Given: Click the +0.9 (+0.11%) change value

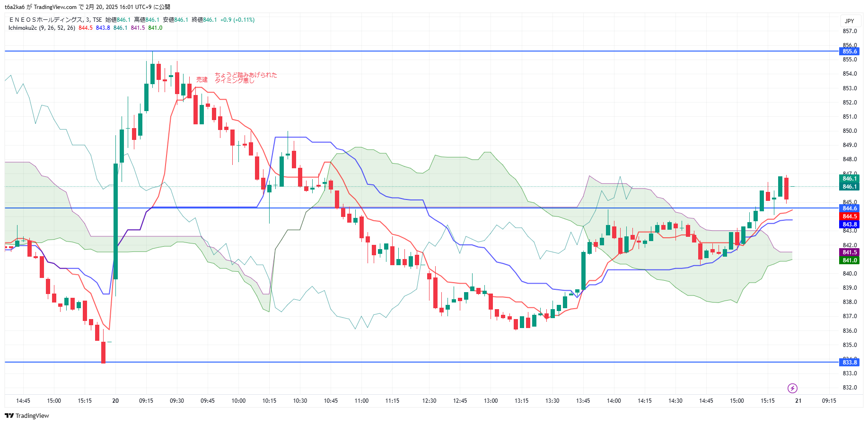Looking at the screenshot, I should (x=237, y=20).
